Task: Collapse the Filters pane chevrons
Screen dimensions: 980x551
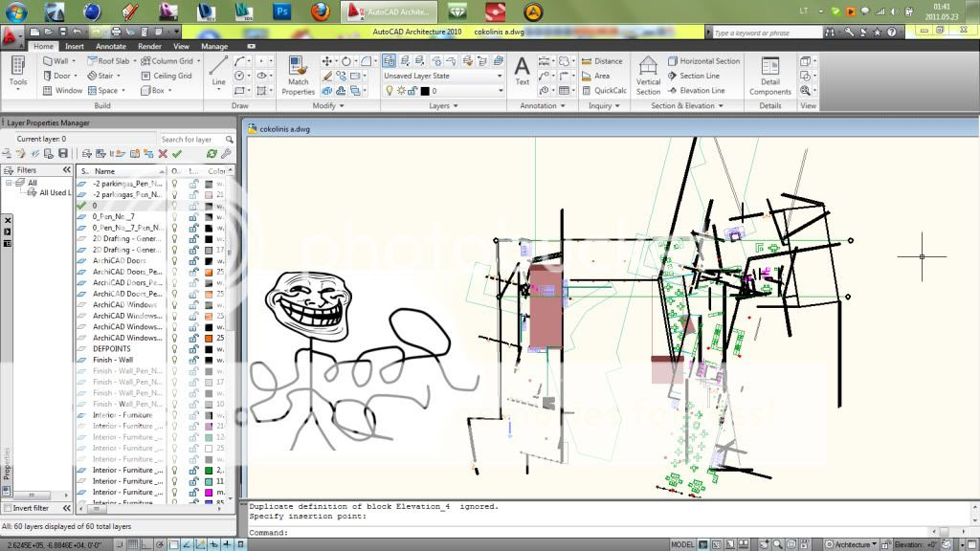Action: pyautogui.click(x=66, y=170)
